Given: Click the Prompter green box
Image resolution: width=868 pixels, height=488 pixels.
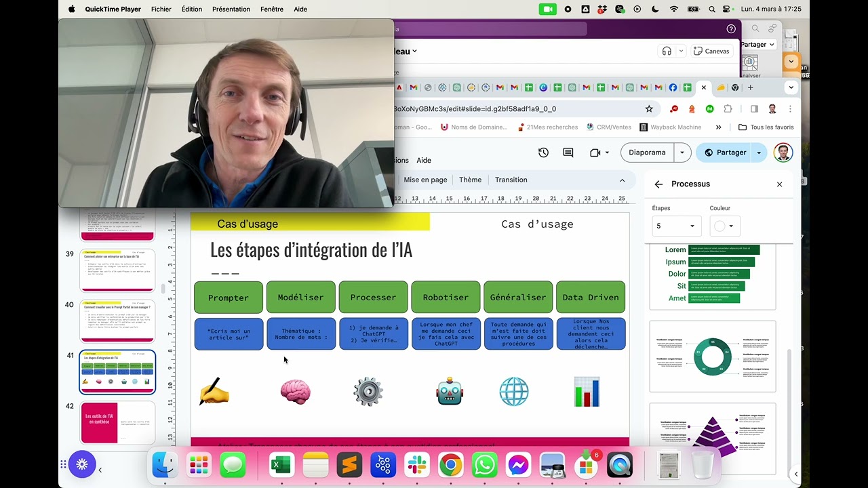Looking at the screenshot, I should click(x=229, y=297).
